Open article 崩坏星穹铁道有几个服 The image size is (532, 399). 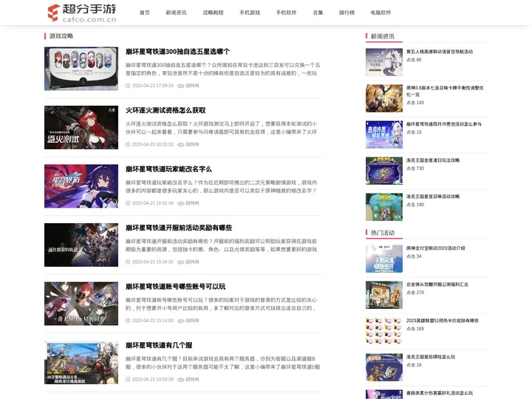(159, 345)
